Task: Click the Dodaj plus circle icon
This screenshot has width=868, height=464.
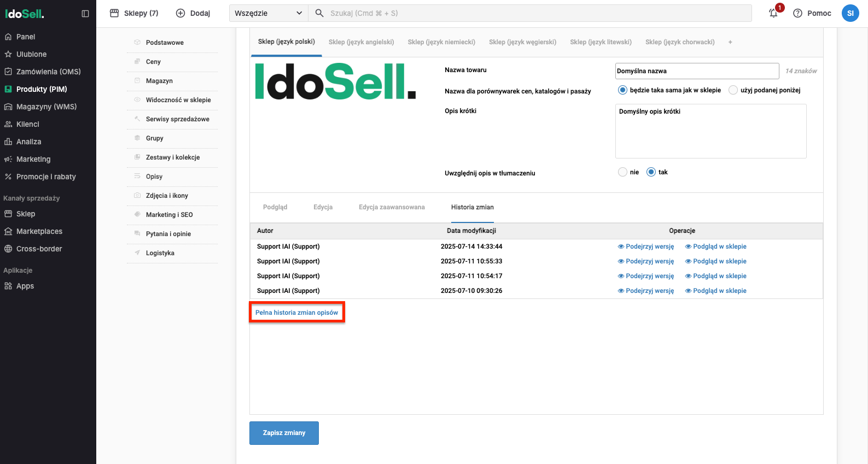Action: 180,13
